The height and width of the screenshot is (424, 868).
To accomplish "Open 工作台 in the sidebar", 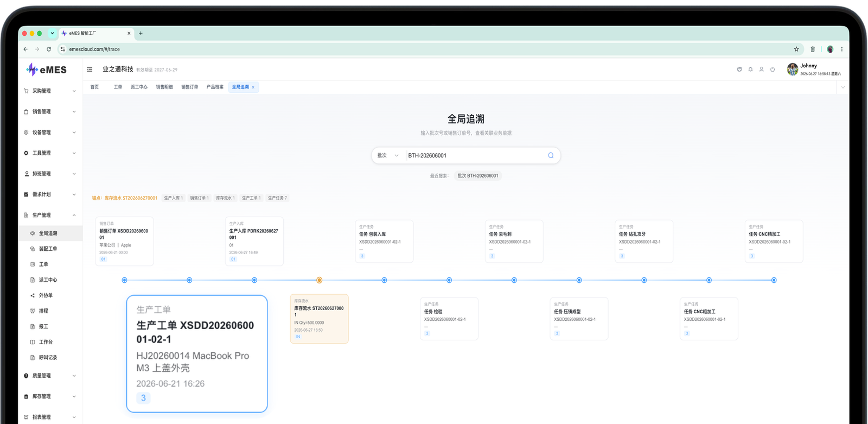I will click(50, 342).
